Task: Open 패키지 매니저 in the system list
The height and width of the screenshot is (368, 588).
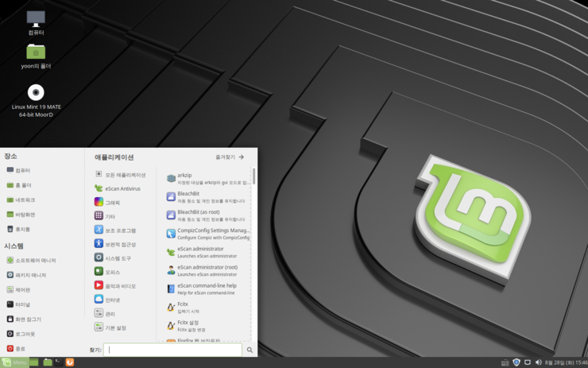Action: click(x=26, y=275)
